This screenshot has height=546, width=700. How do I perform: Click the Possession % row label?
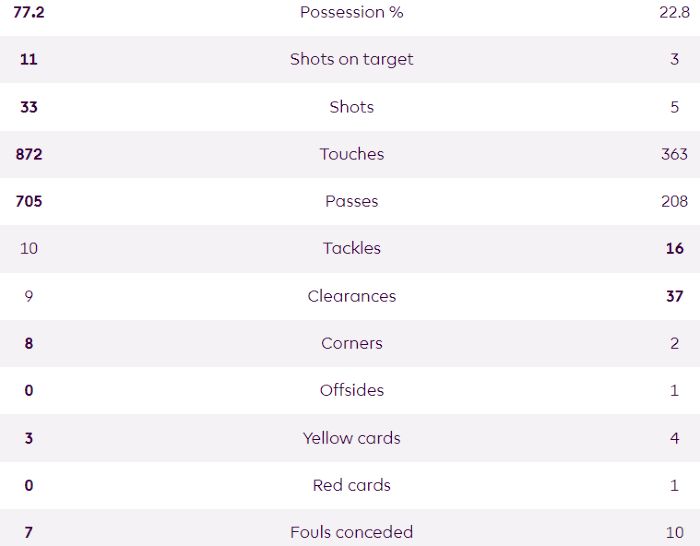[x=351, y=12]
